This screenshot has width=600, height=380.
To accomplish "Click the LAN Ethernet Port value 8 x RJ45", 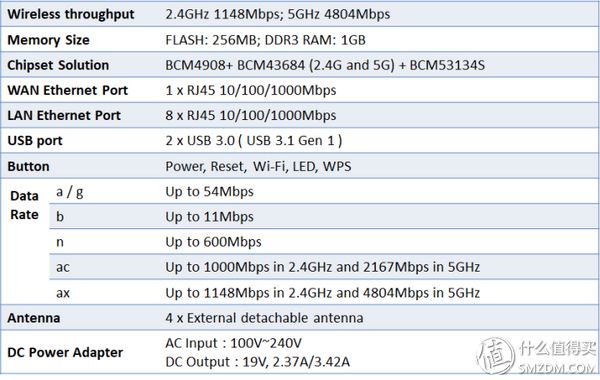I will 251,116.
